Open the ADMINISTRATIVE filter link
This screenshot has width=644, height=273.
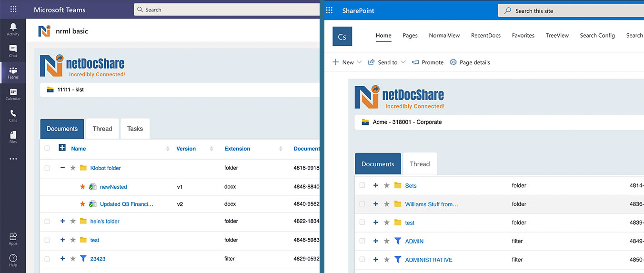click(429, 260)
